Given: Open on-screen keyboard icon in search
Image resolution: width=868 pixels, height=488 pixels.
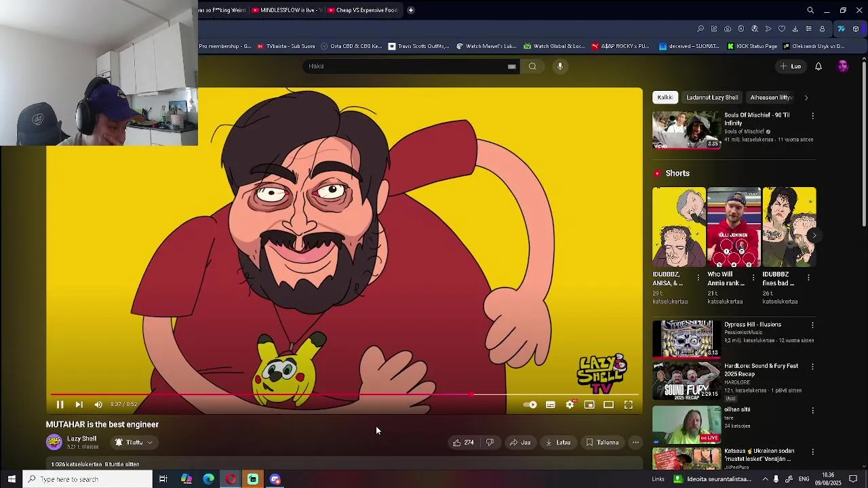Looking at the screenshot, I should tap(512, 66).
